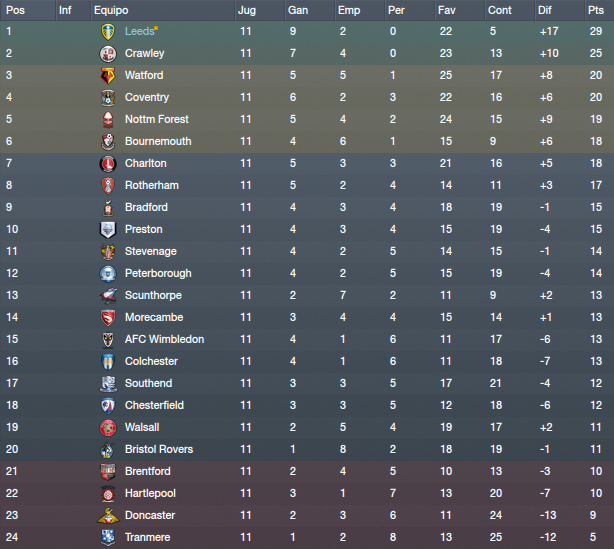Click the Charlton club badge icon
This screenshot has height=549, width=614.
tap(108, 164)
